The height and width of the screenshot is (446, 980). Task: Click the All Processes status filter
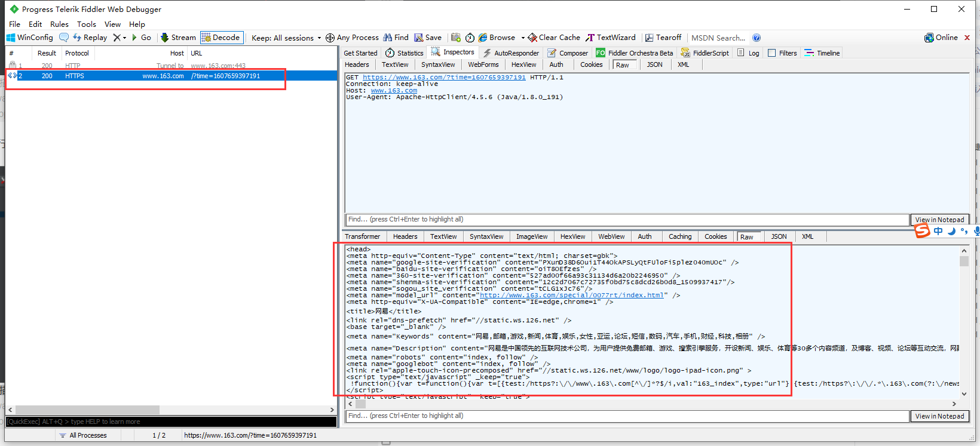(83, 435)
